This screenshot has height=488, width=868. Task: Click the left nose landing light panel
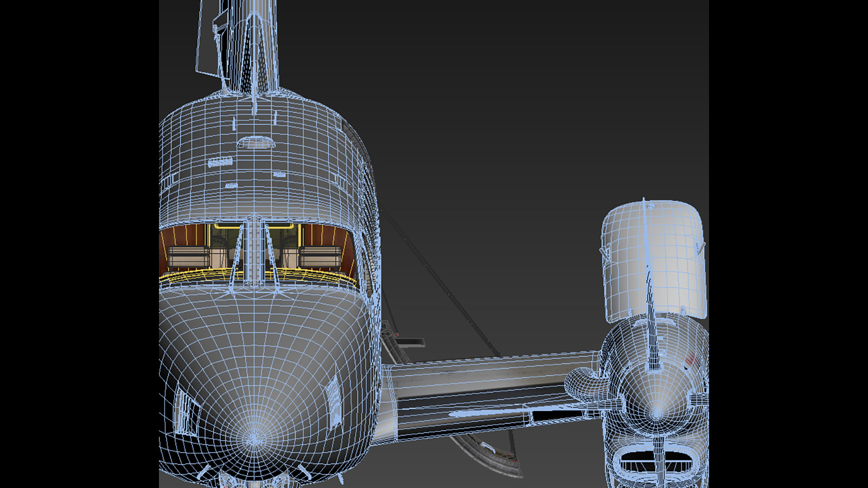pos(186,413)
